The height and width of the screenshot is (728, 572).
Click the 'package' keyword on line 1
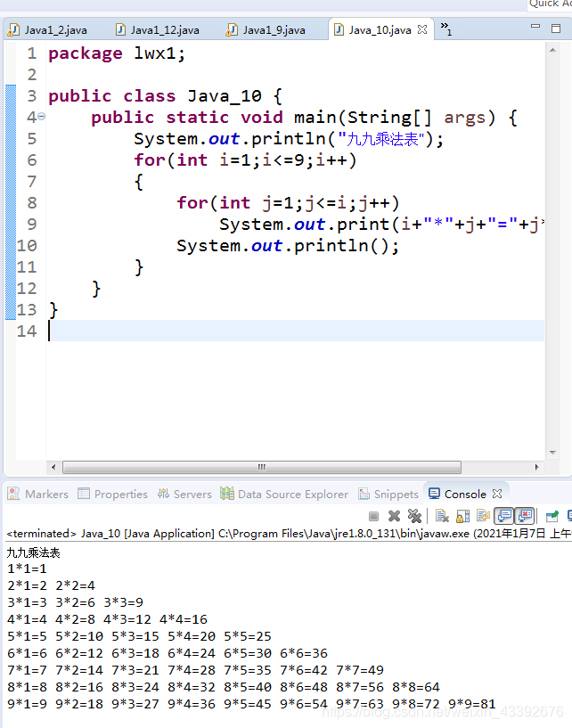tap(86, 53)
